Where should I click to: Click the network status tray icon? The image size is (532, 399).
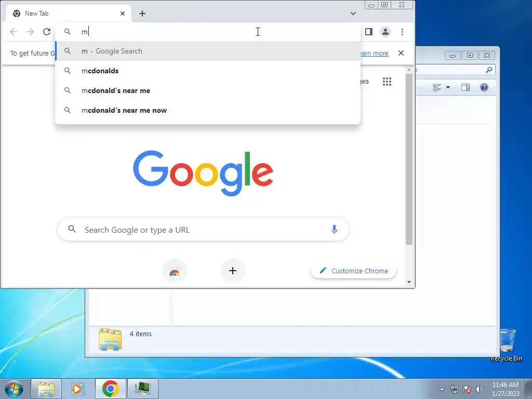[454, 389]
